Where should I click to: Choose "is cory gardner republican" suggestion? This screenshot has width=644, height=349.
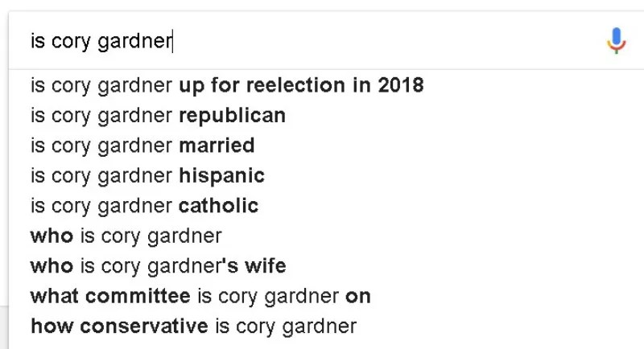click(158, 116)
